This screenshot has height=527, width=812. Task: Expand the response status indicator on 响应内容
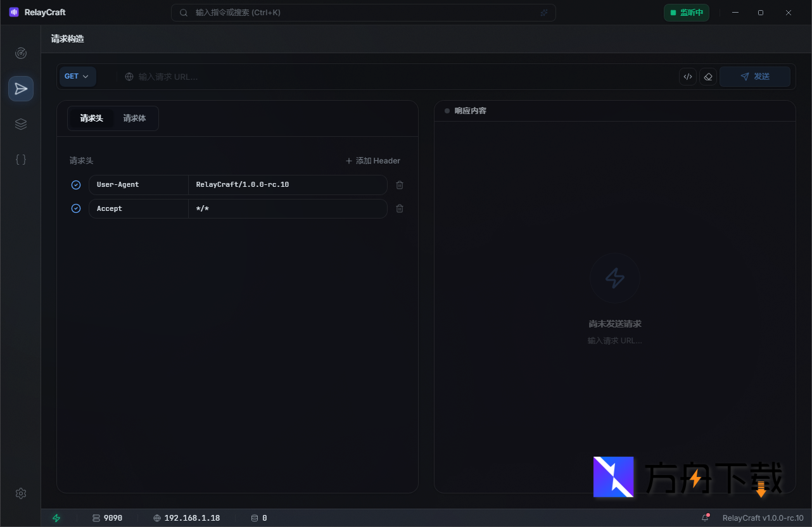tap(446, 110)
